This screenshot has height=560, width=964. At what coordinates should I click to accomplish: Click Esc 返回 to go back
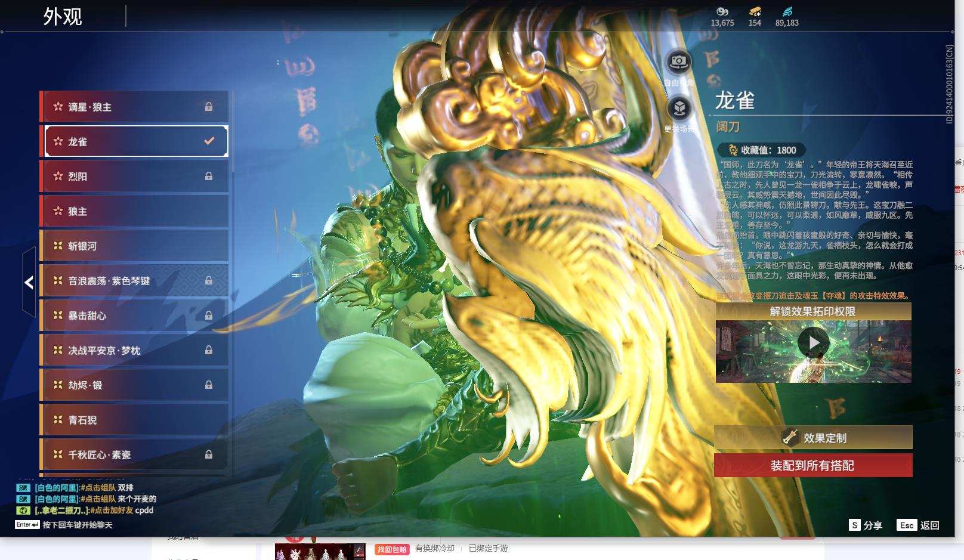(918, 525)
